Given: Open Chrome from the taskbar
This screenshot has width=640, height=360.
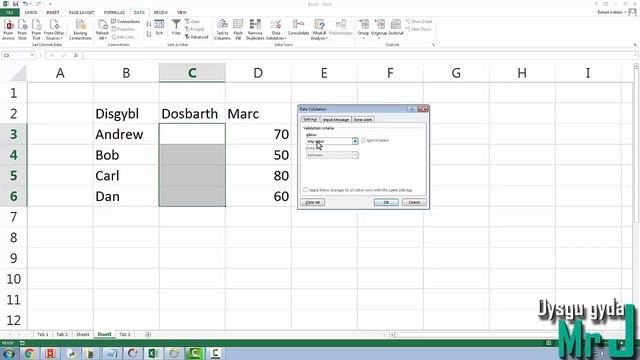Looking at the screenshot, I should click(29, 353).
